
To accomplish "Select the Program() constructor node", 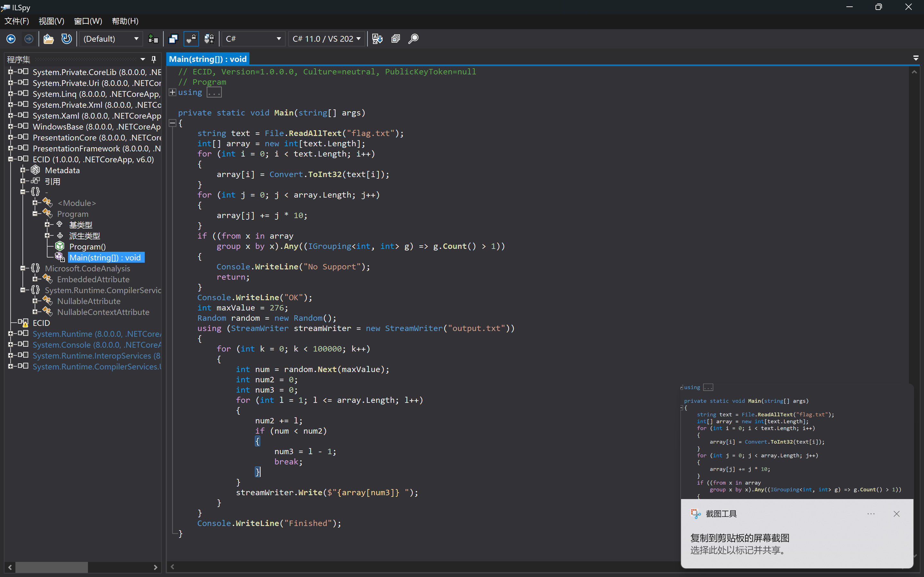I will [87, 247].
